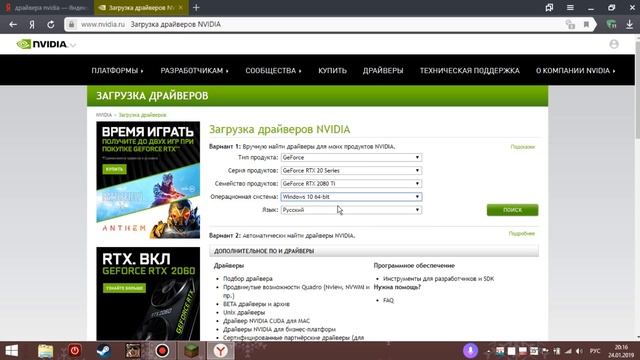This screenshot has width=640, height=360.
Task: Open the browser hamburger menu
Action: [x=570, y=7]
